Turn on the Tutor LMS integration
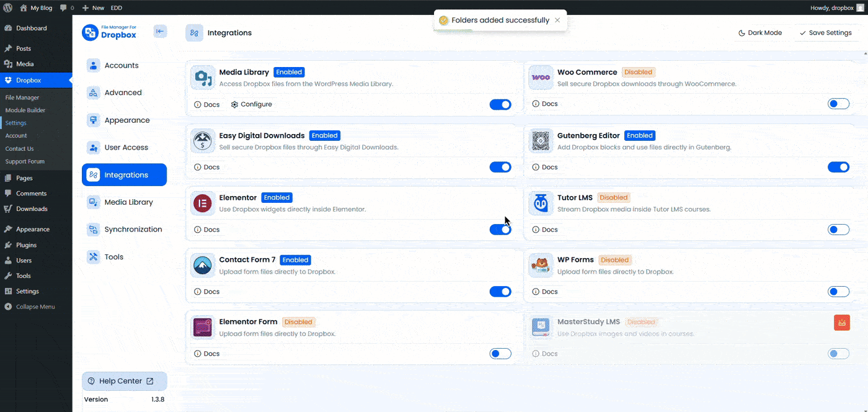This screenshot has width=868, height=412. pos(838,229)
